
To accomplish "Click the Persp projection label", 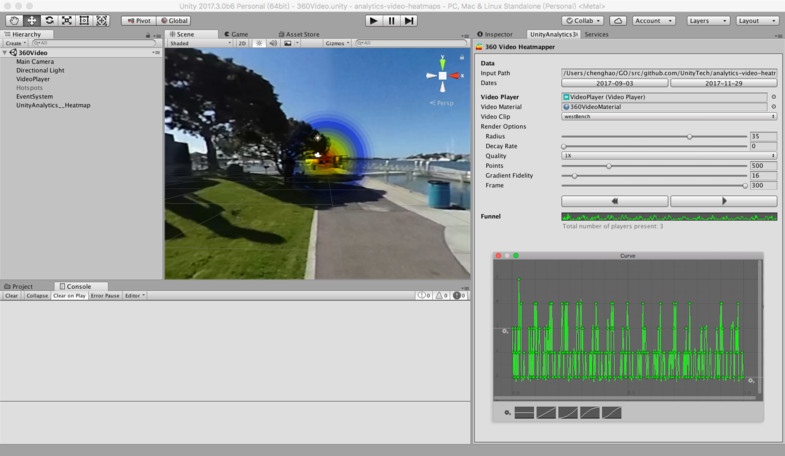I will click(x=442, y=103).
